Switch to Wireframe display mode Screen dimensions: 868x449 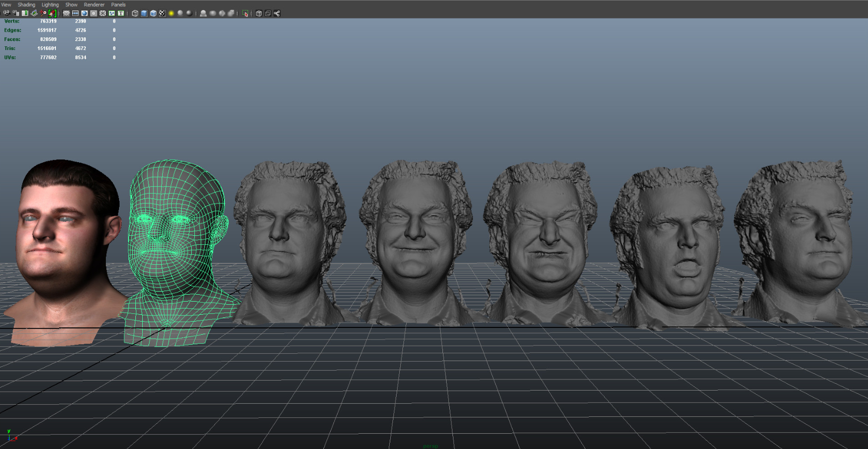click(x=135, y=13)
